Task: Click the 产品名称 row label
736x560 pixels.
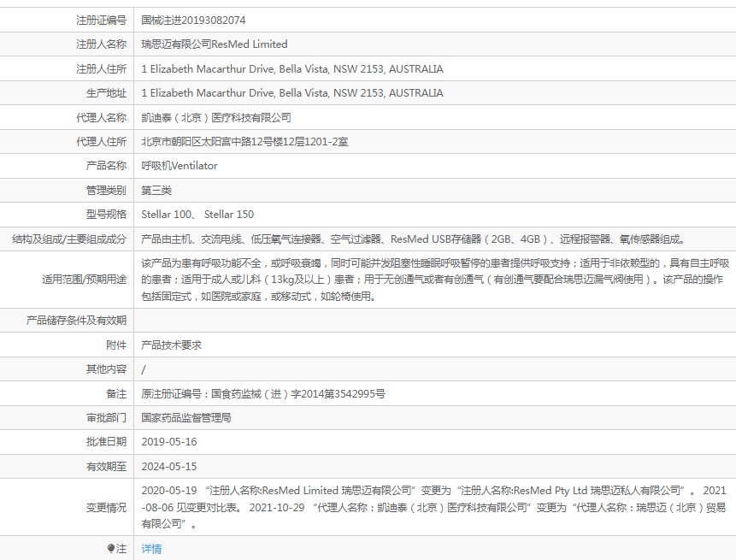Action: pos(107,166)
